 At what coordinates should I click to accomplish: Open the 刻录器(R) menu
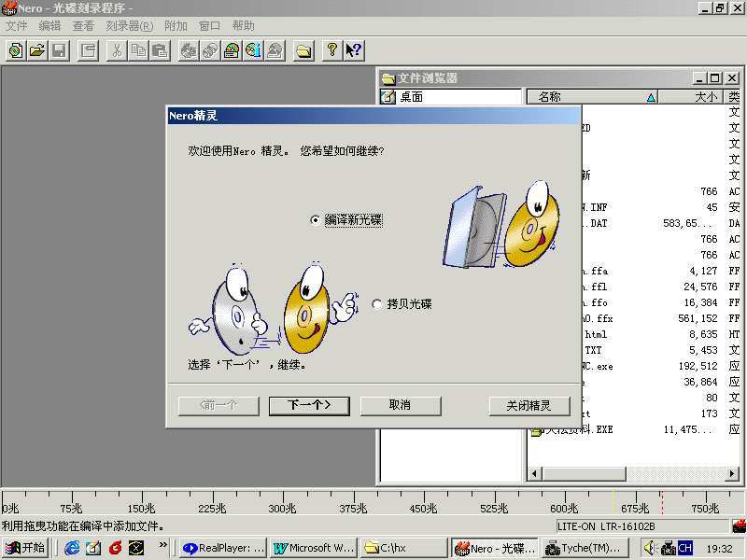[x=129, y=26]
